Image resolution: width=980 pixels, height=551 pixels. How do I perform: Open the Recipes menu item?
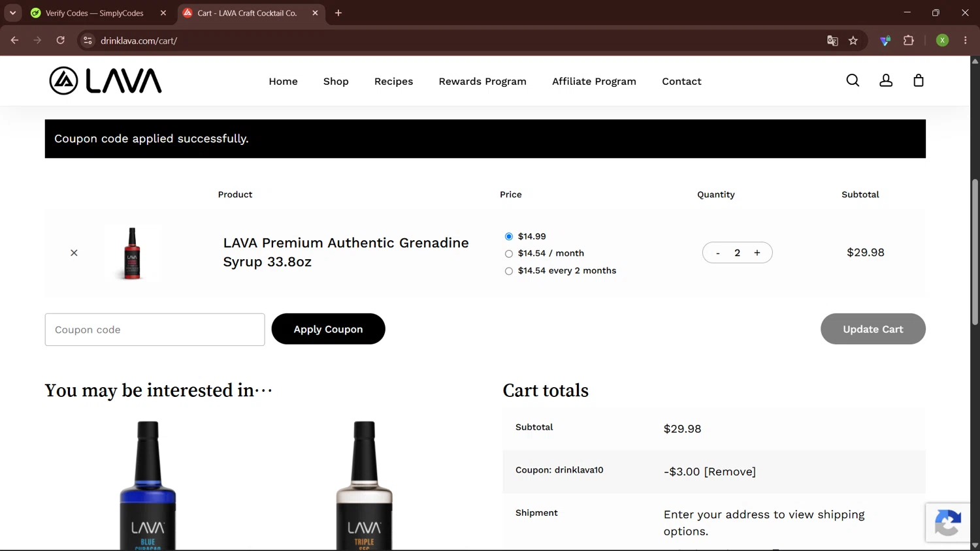(x=393, y=82)
